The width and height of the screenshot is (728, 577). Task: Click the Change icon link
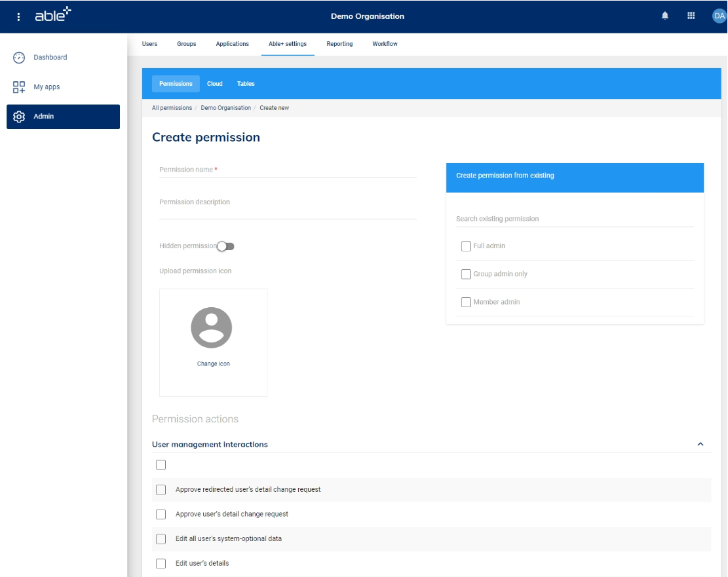[x=213, y=364]
